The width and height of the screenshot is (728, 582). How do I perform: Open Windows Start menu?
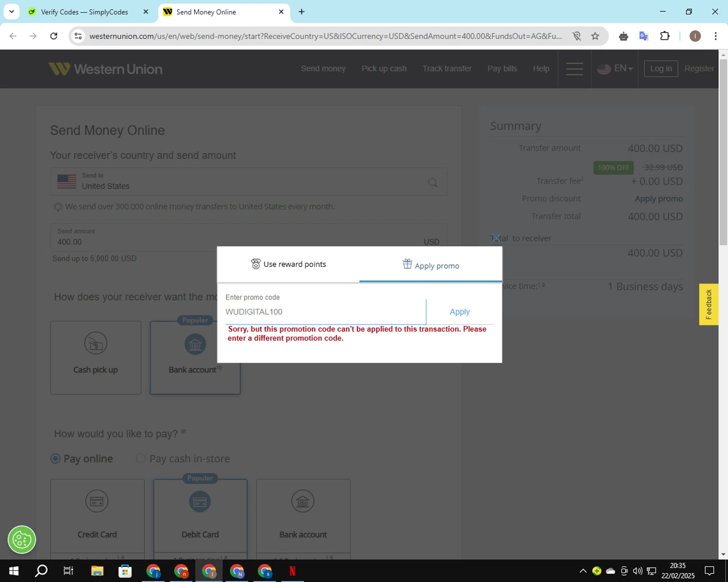pos(14,571)
